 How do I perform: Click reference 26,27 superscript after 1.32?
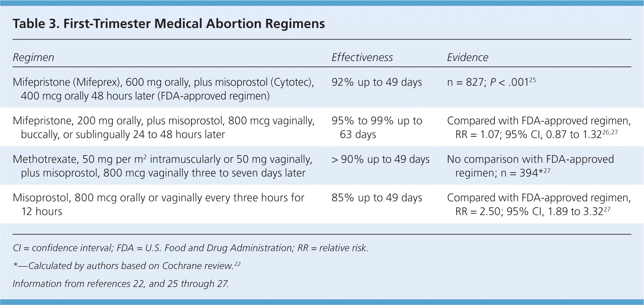click(610, 132)
